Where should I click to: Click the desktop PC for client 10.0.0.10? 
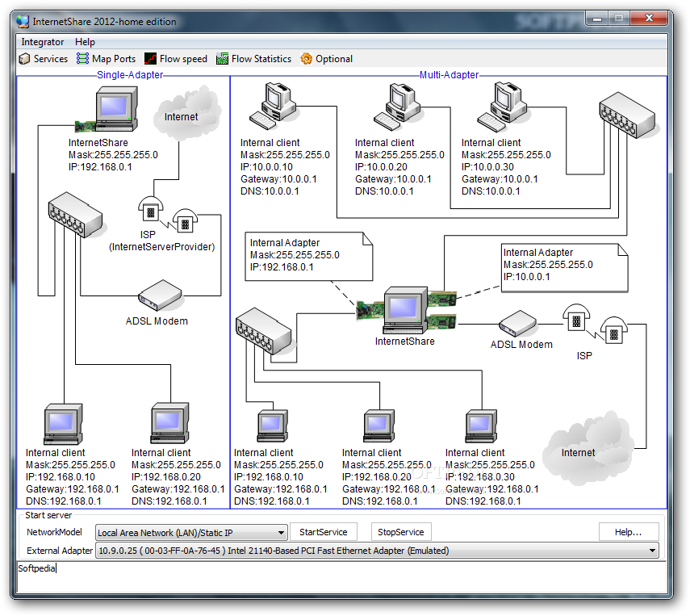pos(273,107)
